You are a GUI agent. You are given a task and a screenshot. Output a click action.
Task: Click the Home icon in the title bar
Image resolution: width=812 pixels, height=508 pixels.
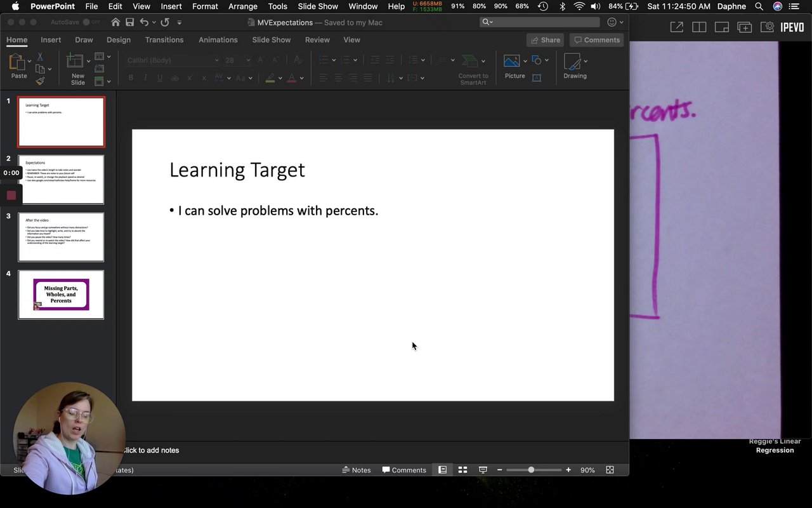tap(115, 22)
